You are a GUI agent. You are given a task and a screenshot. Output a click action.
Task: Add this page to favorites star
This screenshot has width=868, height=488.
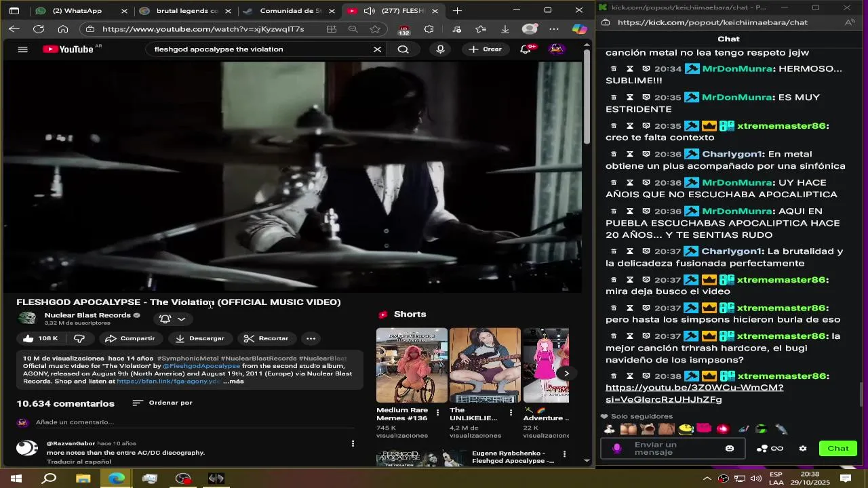click(x=375, y=29)
